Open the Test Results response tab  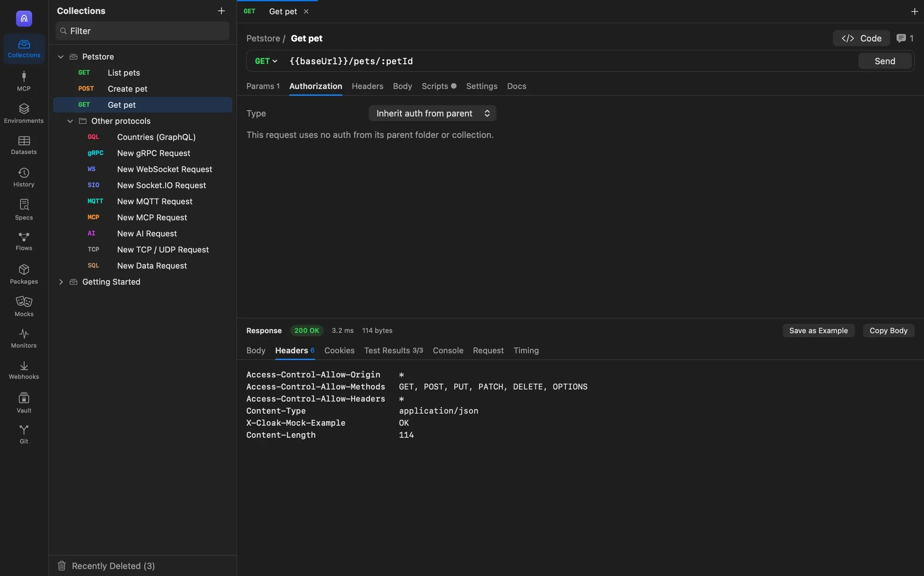pos(394,350)
